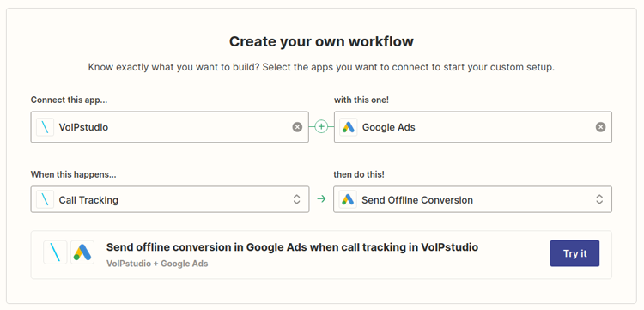
Task: Click the Try it button
Action: tap(575, 253)
